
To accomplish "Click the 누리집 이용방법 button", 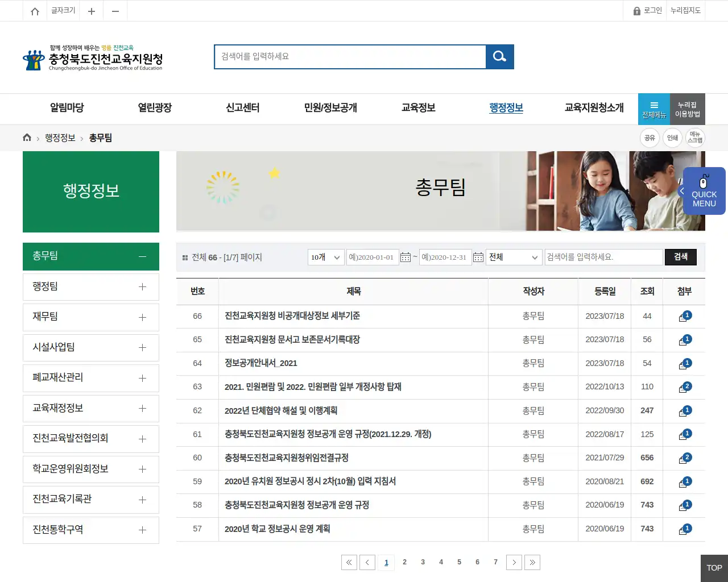I will (688, 109).
